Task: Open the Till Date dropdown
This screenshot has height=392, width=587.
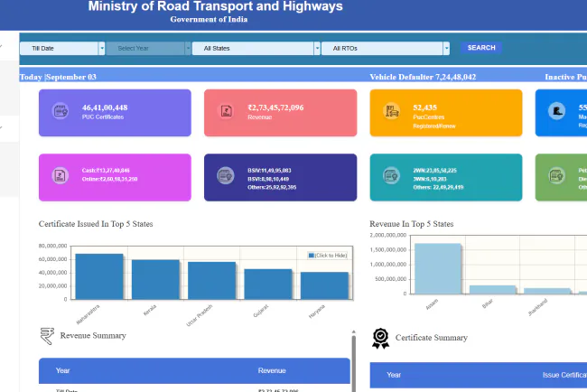Action: [x=62, y=48]
